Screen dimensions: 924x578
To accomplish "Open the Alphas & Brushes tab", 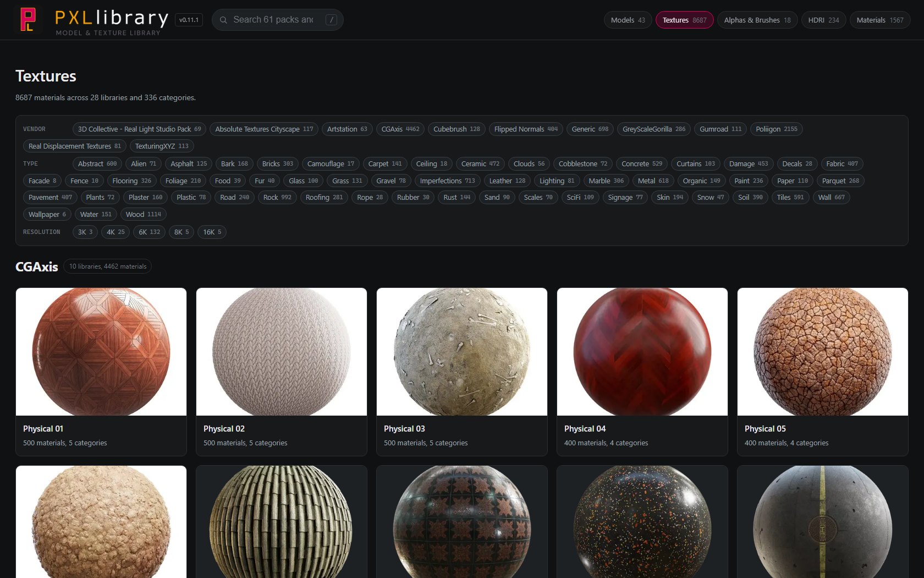I will tap(757, 20).
